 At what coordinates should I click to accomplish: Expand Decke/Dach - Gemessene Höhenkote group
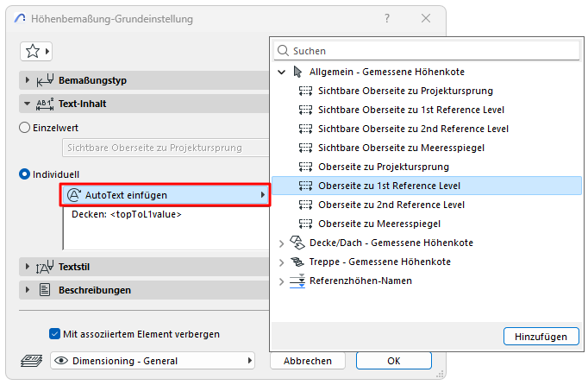282,243
